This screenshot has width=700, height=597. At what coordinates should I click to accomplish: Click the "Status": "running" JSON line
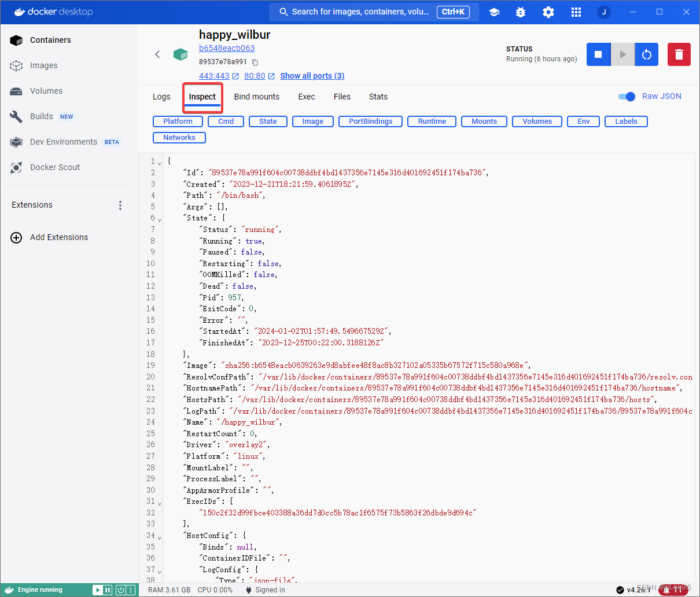click(241, 230)
